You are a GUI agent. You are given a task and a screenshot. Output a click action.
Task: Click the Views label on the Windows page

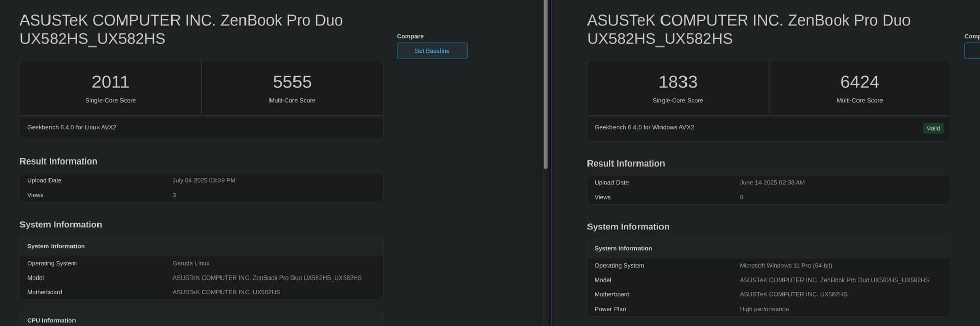[603, 197]
